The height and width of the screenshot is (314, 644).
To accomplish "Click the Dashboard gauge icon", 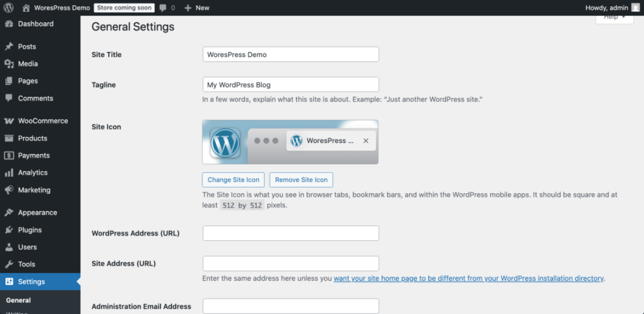I will 9,24.
